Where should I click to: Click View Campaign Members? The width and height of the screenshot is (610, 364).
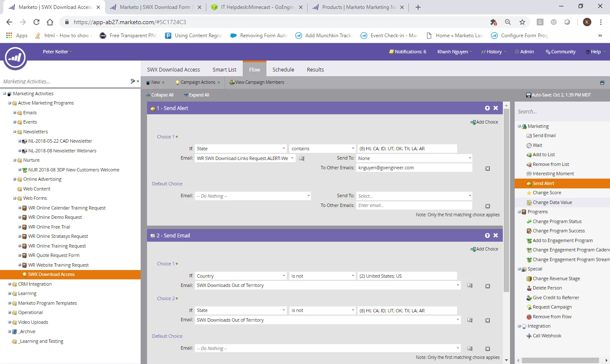pos(257,83)
